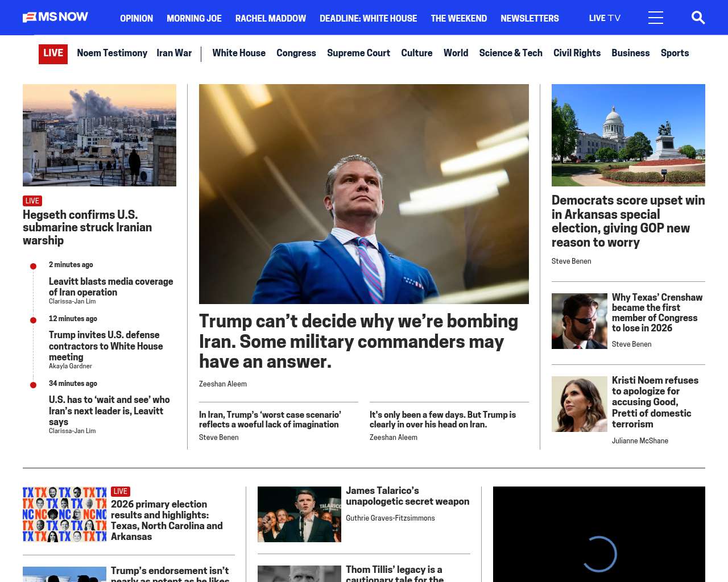Open the Science & Tech section
Image resolution: width=728 pixels, height=582 pixels.
click(x=510, y=53)
